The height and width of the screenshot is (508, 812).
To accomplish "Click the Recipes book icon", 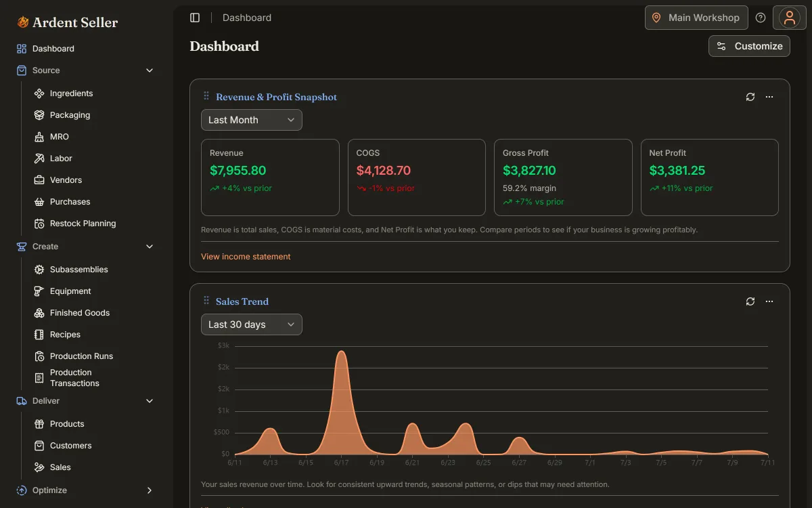I will tap(39, 335).
